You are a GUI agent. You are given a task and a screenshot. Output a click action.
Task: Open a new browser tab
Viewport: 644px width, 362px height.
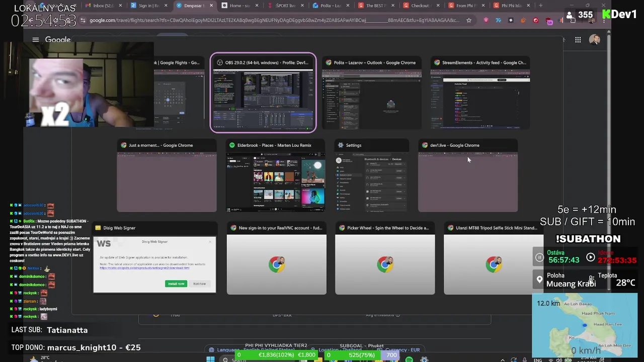coord(540,6)
